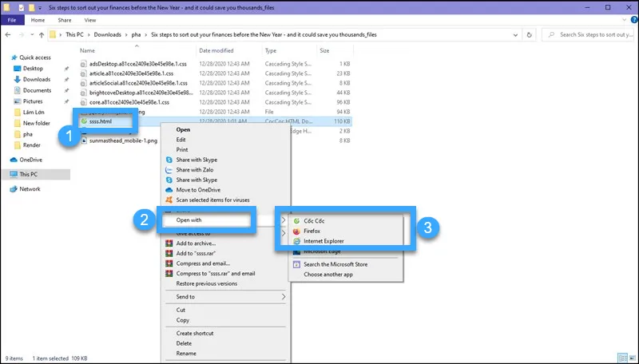Open the File ribbon tab

click(x=12, y=20)
